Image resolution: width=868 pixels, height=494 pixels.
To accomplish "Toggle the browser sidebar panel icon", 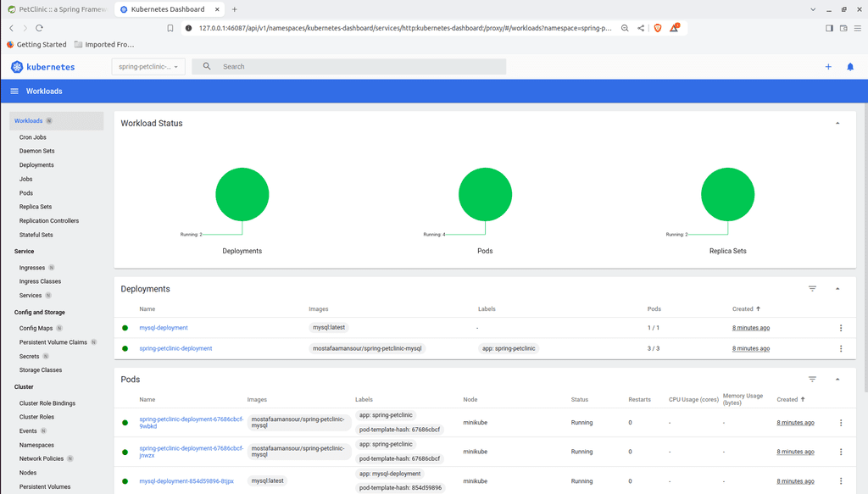I will [x=829, y=28].
